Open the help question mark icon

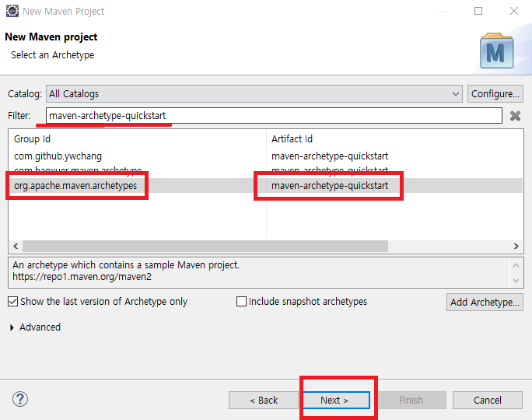(x=20, y=399)
